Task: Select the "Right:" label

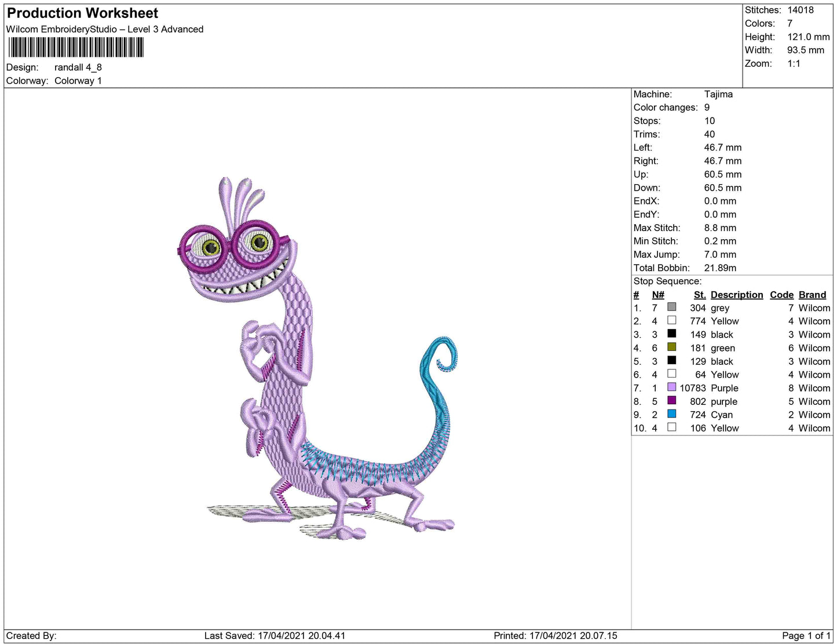Action: point(646,160)
